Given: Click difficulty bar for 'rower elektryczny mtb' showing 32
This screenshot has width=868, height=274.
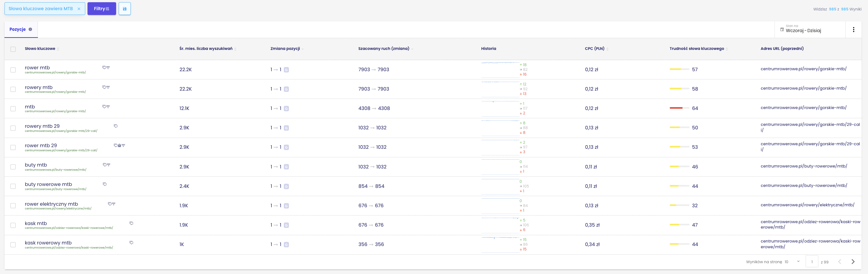Looking at the screenshot, I should point(679,205).
